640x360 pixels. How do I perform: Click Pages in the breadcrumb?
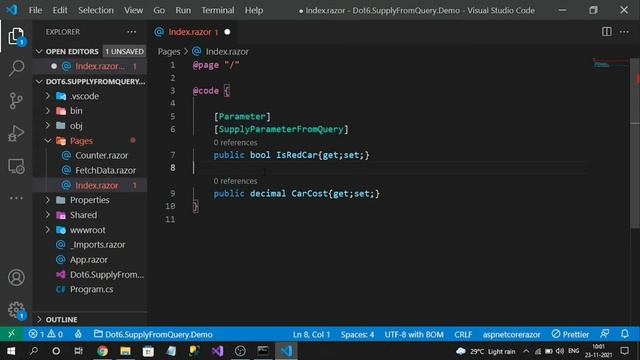169,51
